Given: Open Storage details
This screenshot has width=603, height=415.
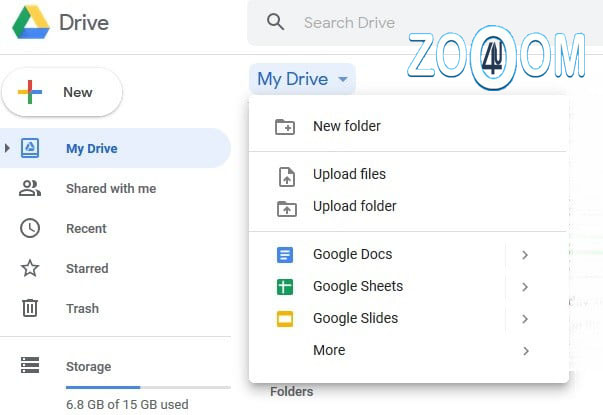Looking at the screenshot, I should [x=88, y=367].
